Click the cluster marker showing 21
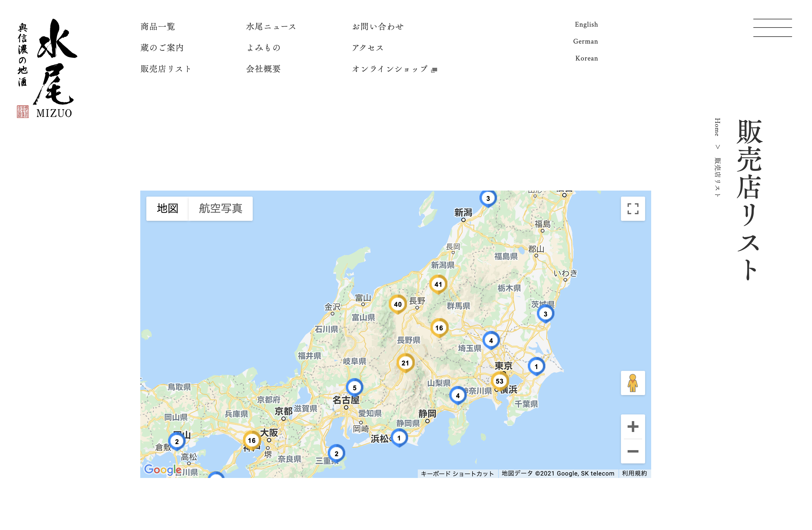 (405, 363)
